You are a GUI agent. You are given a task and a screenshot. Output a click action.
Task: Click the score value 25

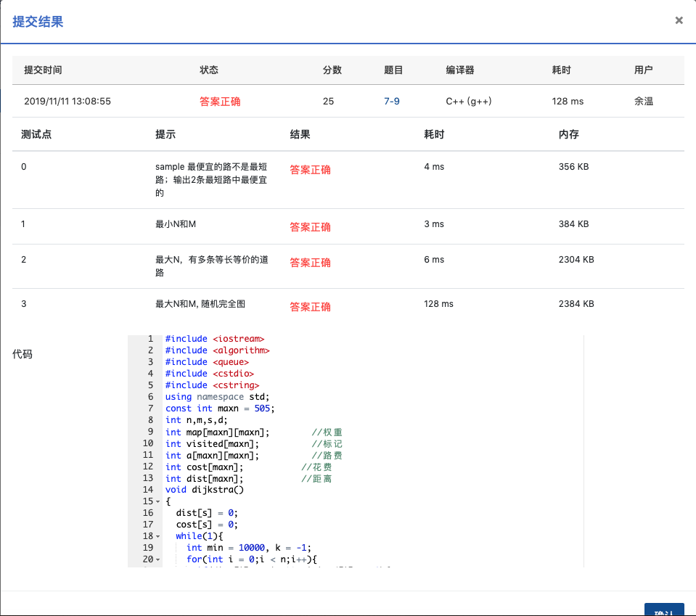pyautogui.click(x=329, y=101)
